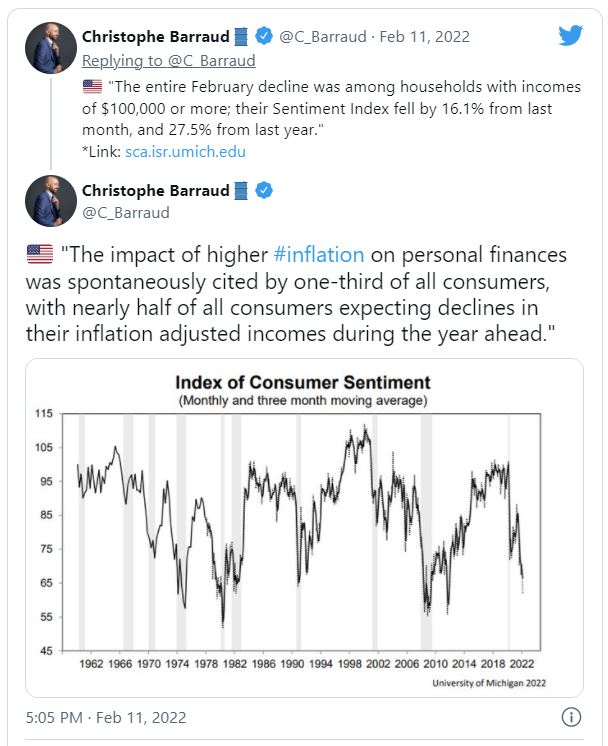Follow the sca.isr.umich.edu link
608x746 pixels.
click(x=186, y=152)
